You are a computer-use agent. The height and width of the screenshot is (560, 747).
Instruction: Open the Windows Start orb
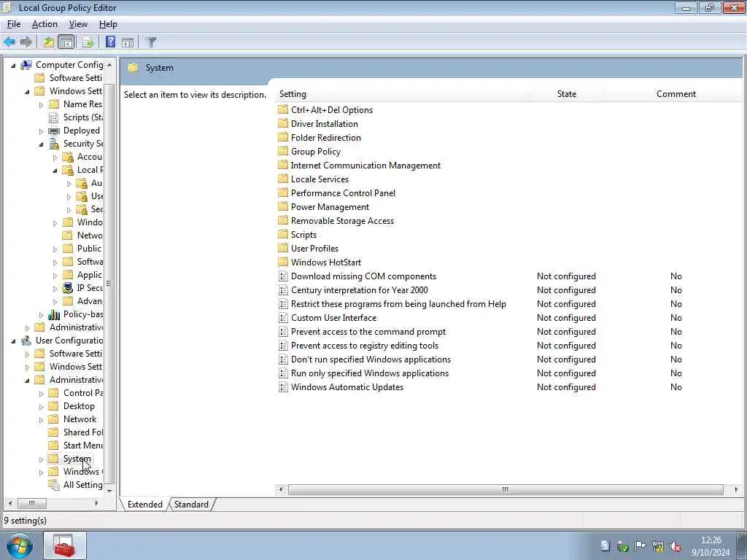[x=20, y=545]
